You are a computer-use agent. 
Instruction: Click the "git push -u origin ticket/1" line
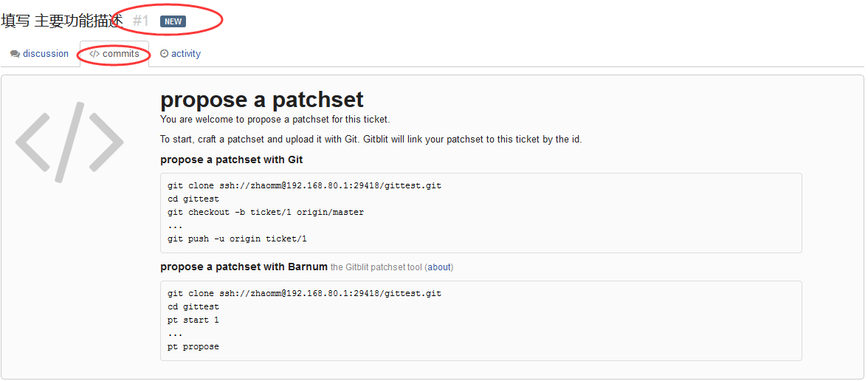coord(237,239)
